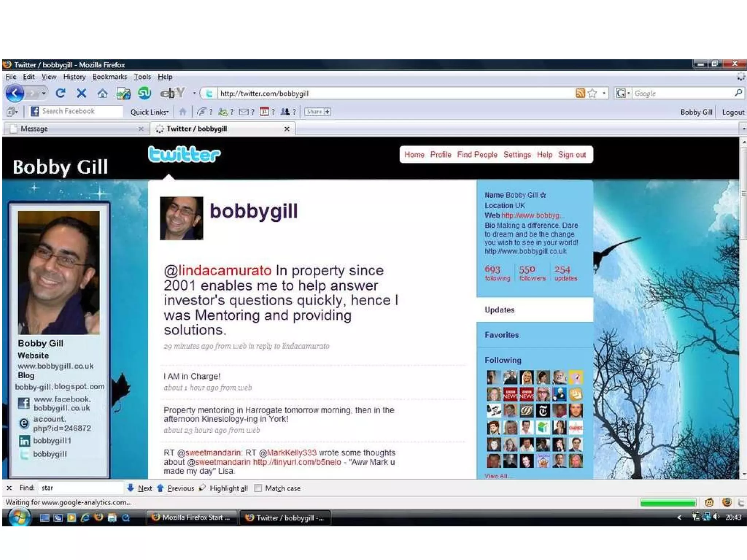Click Facebook toolbar events calendar icon
The width and height of the screenshot is (747, 560).
pos(264,112)
